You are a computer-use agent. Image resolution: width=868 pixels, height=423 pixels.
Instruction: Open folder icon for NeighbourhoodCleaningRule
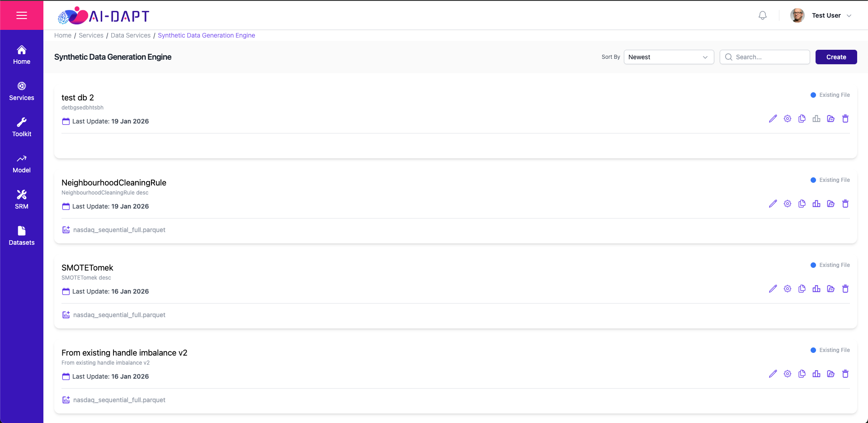(x=831, y=204)
